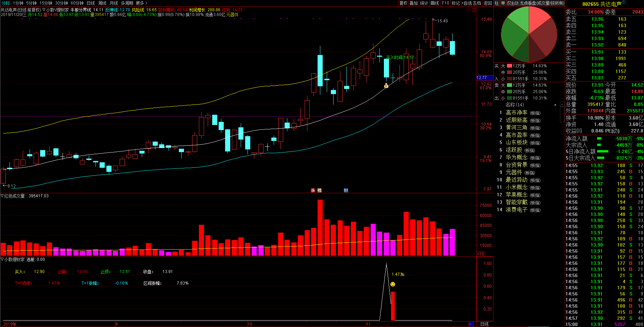This screenshot has width=644, height=327.
Task: Add stock via +自选 button
Action: (x=467, y=3)
